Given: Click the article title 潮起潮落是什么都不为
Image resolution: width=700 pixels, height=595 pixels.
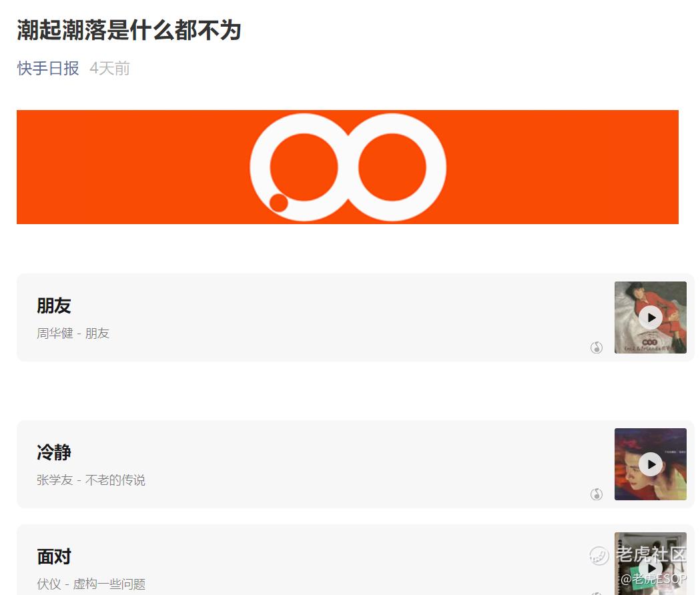Looking at the screenshot, I should tap(129, 31).
